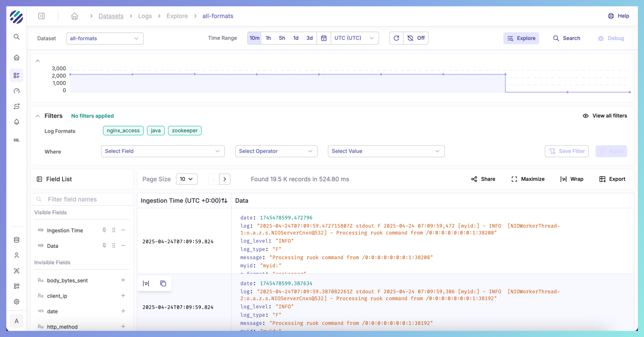The height and width of the screenshot is (337, 644).
Task: Click the SQL icon in left sidebar
Action: 17,140
